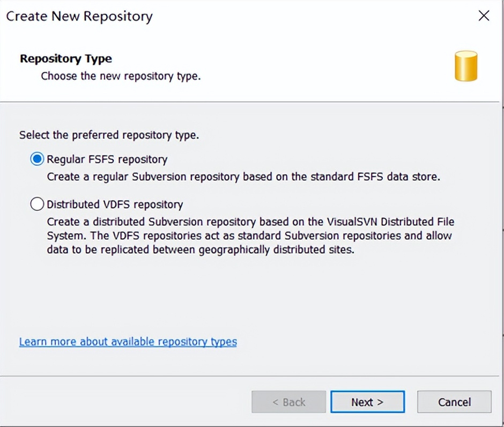Image resolution: width=504 pixels, height=427 pixels.
Task: Close the Create New Repository dialog
Action: 484,16
